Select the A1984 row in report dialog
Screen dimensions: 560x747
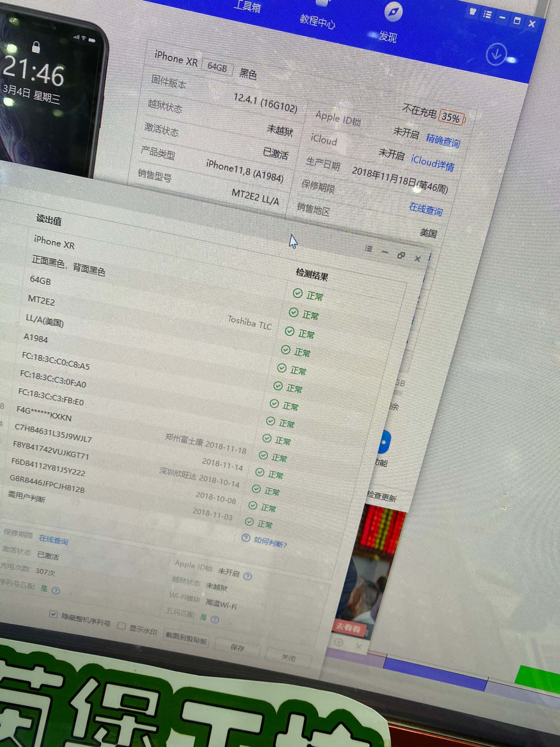35,338
